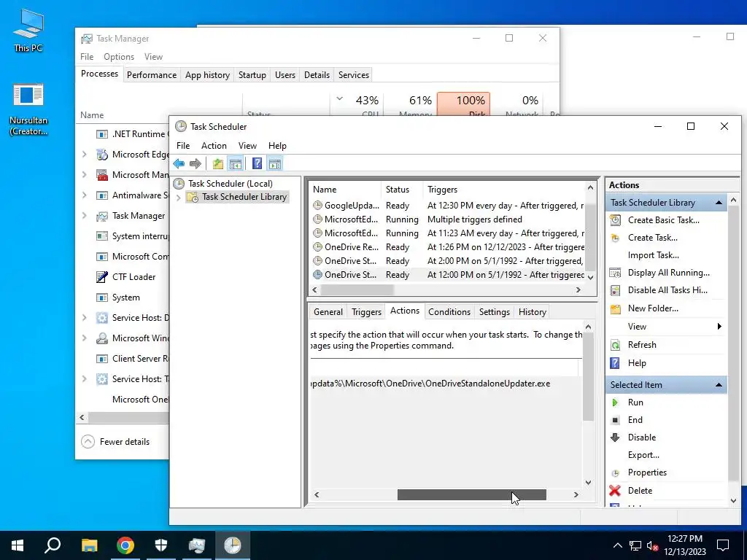Click the CPU column sort chevron
Screen dimensions: 747x560
click(340, 99)
